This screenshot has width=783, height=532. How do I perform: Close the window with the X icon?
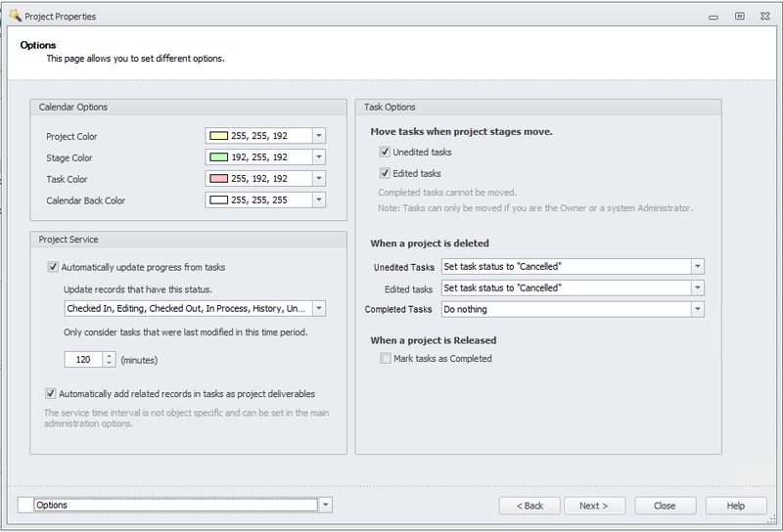(x=765, y=16)
